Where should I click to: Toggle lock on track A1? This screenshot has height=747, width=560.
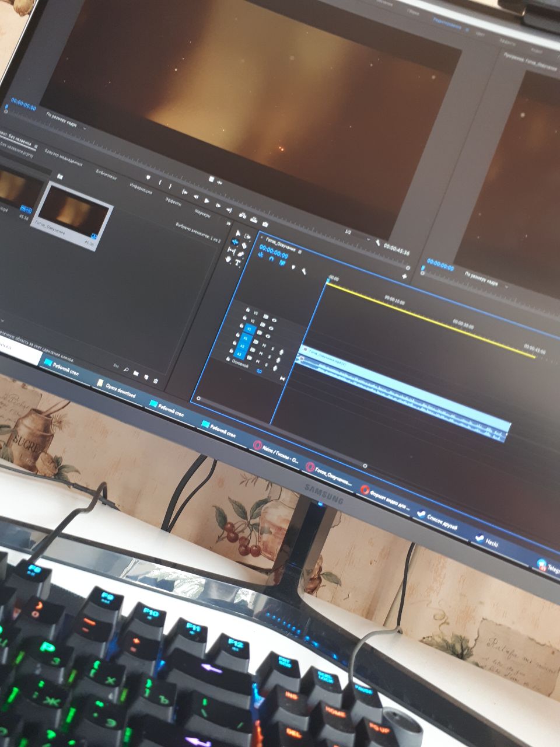pos(237,334)
